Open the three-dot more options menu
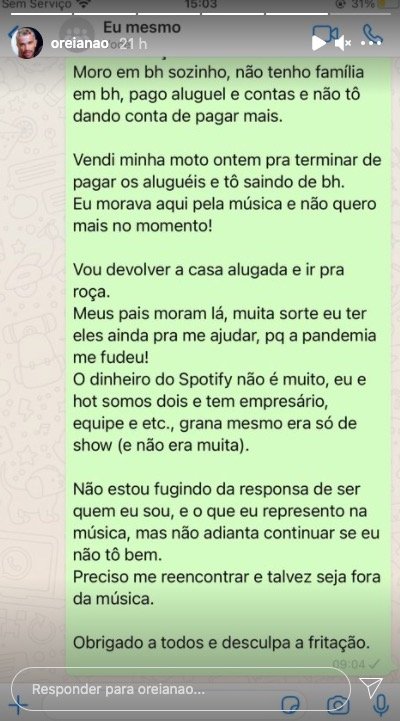The width and height of the screenshot is (400, 721). (371, 43)
